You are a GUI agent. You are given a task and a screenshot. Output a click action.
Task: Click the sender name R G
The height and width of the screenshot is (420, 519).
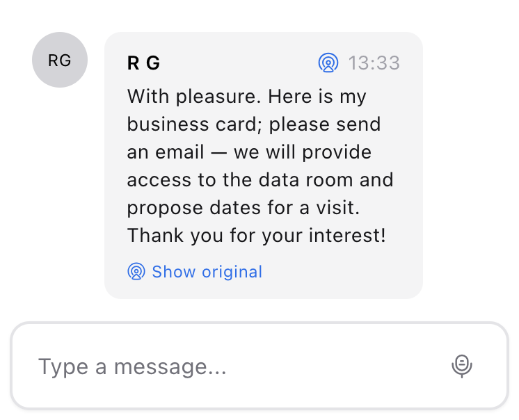pos(143,63)
